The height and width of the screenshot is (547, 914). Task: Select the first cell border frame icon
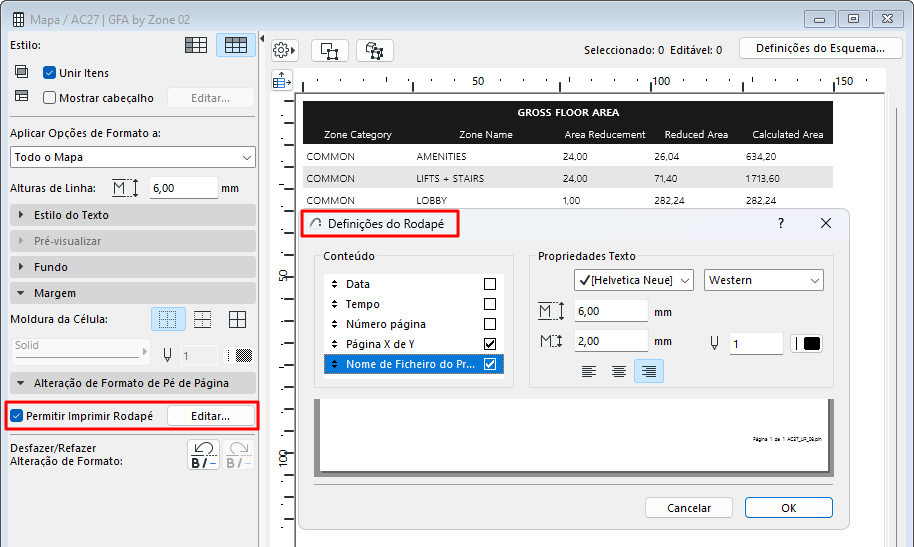pyautogui.click(x=168, y=319)
